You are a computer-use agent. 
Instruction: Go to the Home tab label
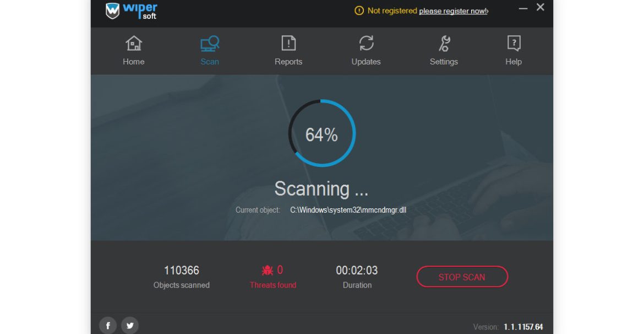[x=134, y=62]
